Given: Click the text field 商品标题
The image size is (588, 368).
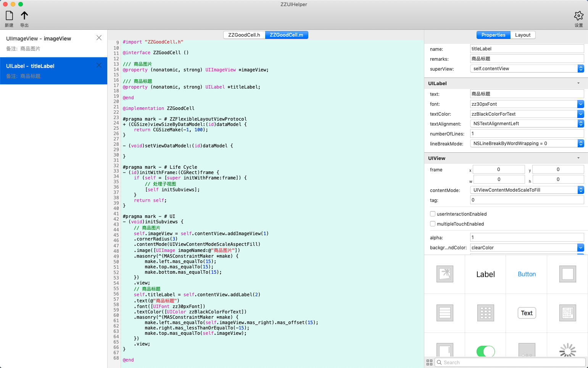Looking at the screenshot, I should 527,94.
